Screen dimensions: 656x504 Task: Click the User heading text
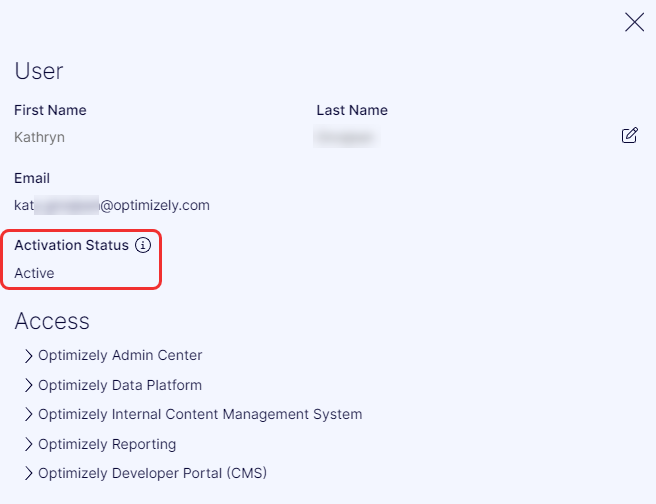39,71
